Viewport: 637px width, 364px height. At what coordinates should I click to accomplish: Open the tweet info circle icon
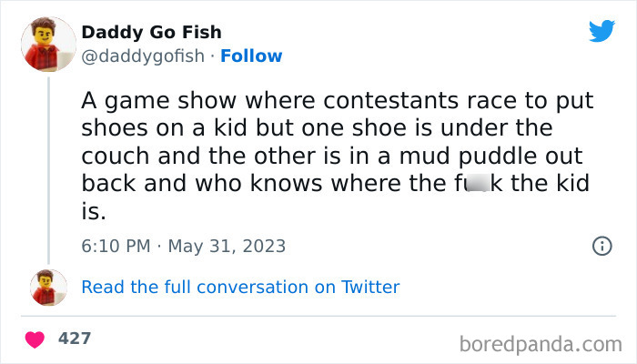click(x=601, y=246)
